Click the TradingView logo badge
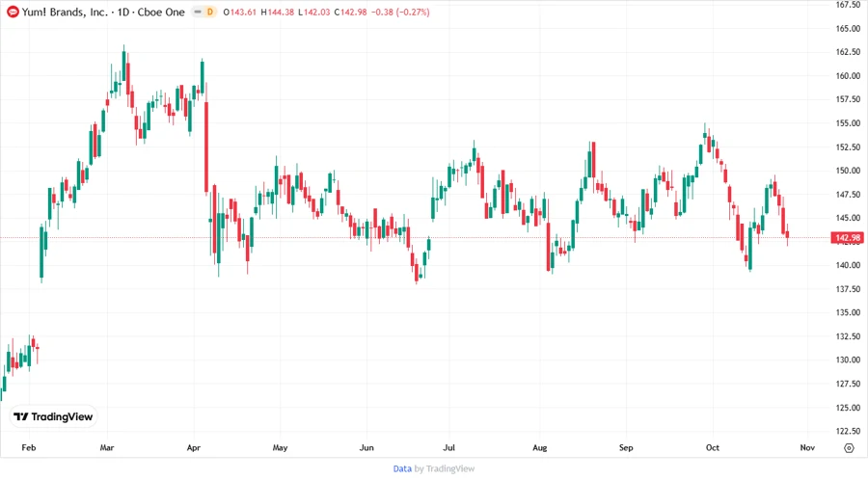 click(x=53, y=416)
